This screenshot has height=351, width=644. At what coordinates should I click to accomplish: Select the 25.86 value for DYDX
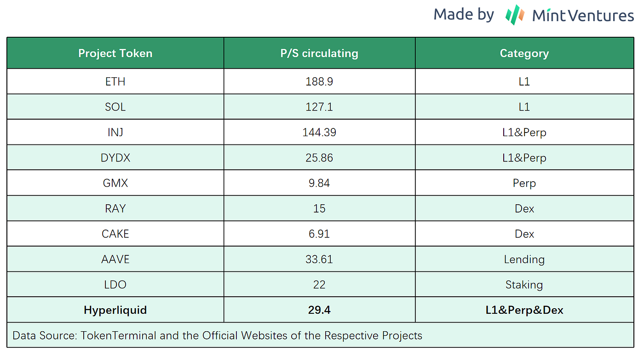[320, 158]
